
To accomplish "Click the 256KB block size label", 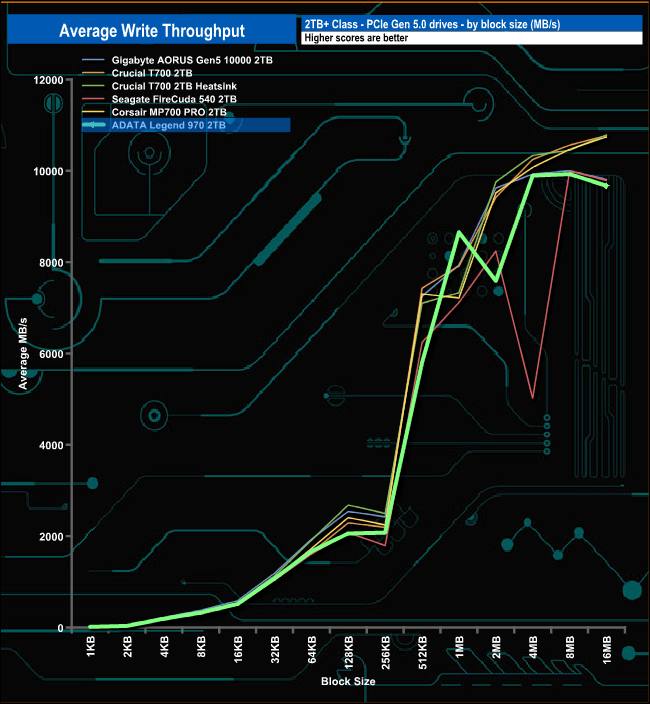I will tap(386, 652).
